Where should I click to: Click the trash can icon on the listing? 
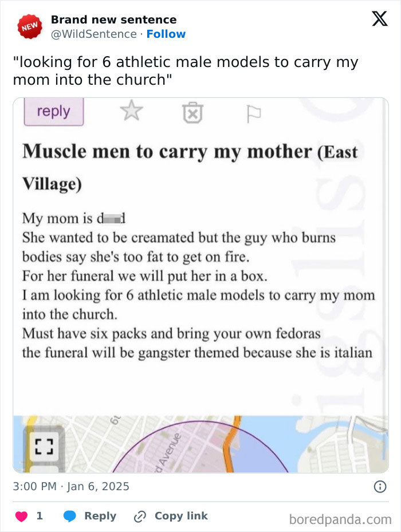click(192, 113)
